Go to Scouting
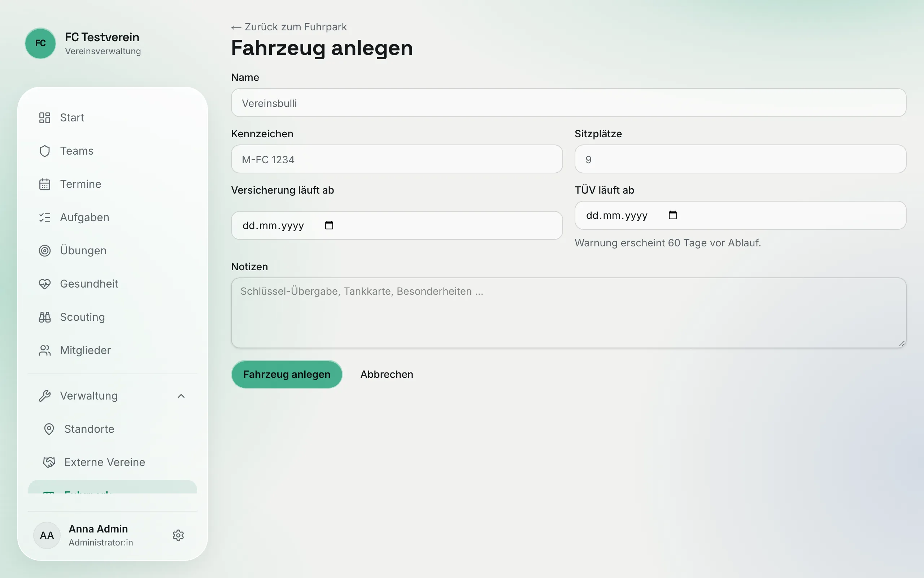The image size is (924, 578). [x=113, y=317]
